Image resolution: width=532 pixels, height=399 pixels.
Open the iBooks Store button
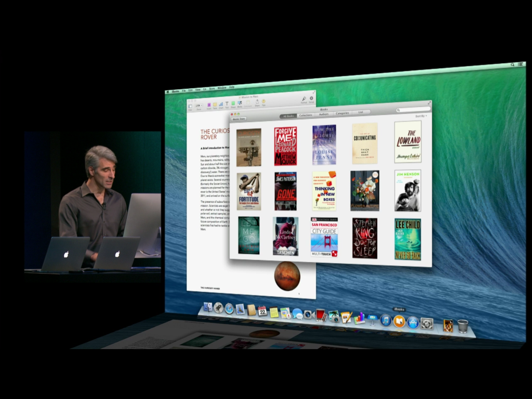239,119
